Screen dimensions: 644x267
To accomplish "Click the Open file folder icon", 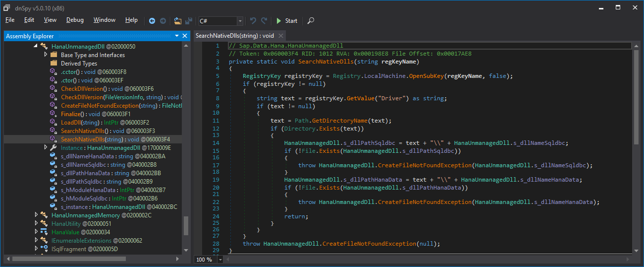I will coord(178,21).
